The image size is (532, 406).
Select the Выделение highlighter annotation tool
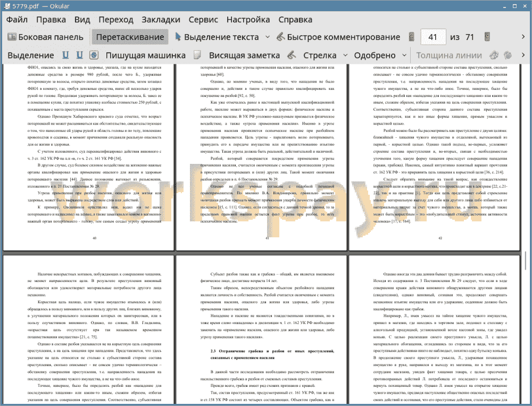click(30, 55)
